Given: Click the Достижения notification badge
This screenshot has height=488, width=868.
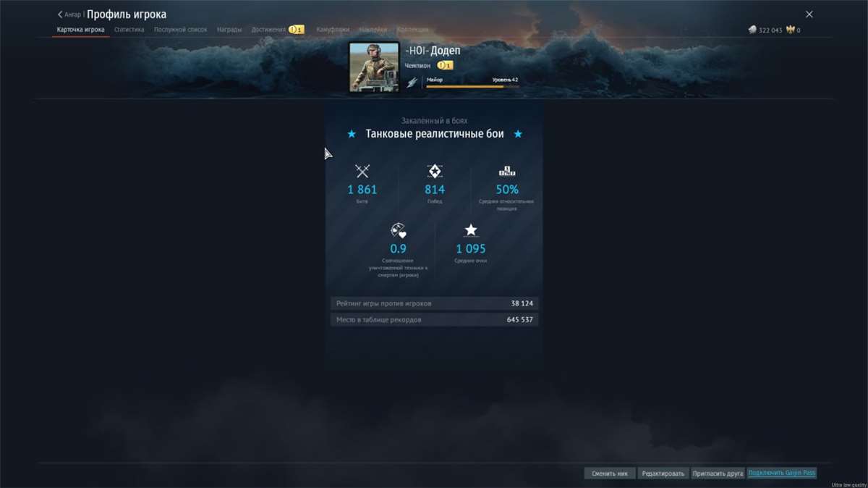Looking at the screenshot, I should tap(296, 30).
